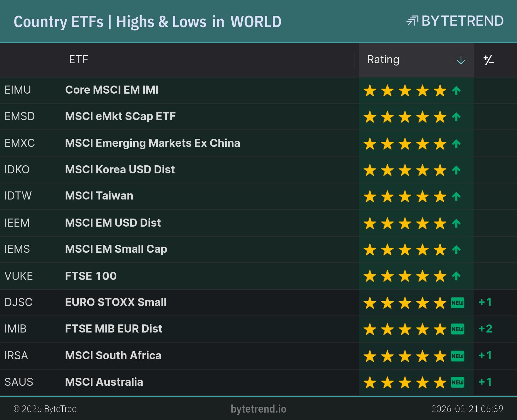Open MSCI South Africa entry
Image resolution: width=517 pixels, height=420 pixels.
point(113,355)
